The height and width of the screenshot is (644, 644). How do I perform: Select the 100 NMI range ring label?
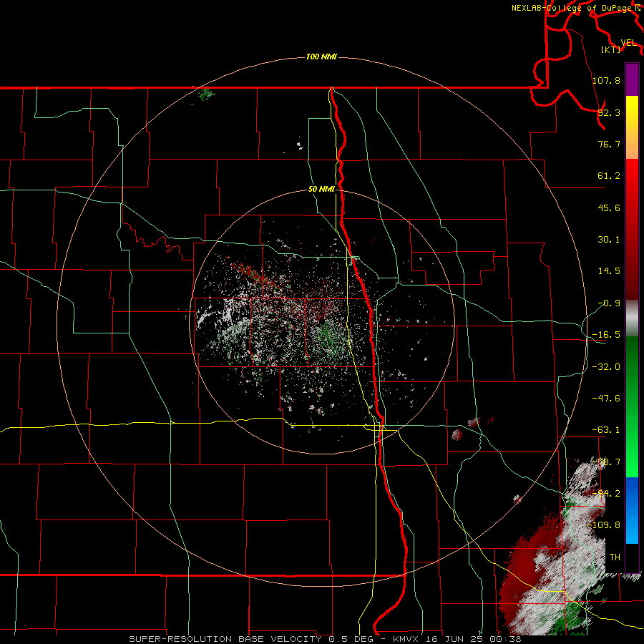tap(321, 57)
